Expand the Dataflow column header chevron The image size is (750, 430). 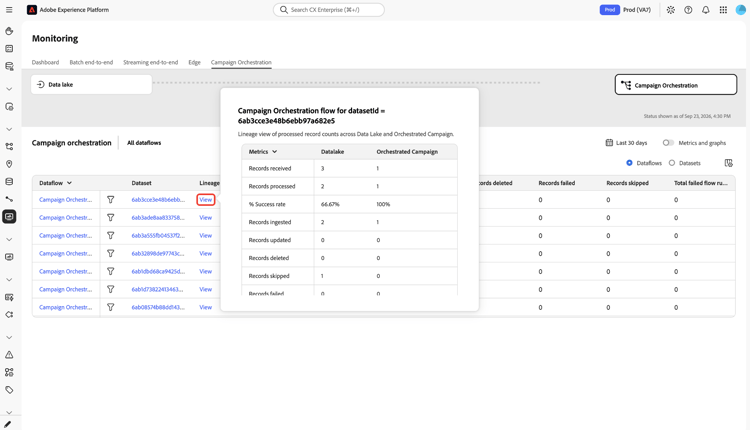pos(69,183)
